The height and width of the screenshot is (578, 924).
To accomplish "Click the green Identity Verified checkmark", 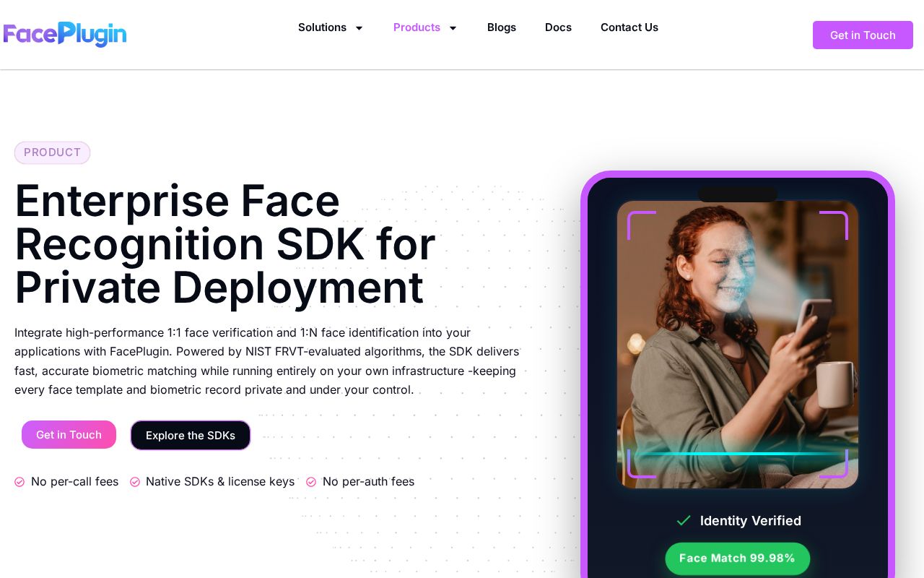I will (684, 521).
